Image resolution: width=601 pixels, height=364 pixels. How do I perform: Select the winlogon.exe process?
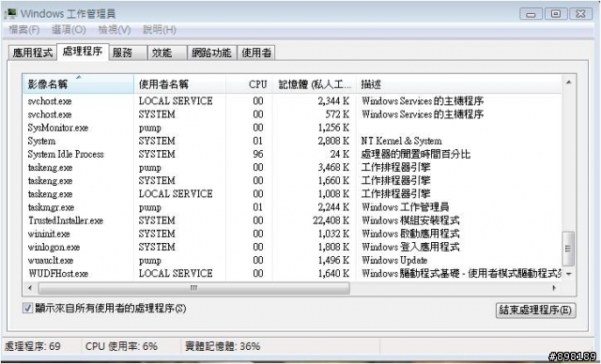click(292, 247)
